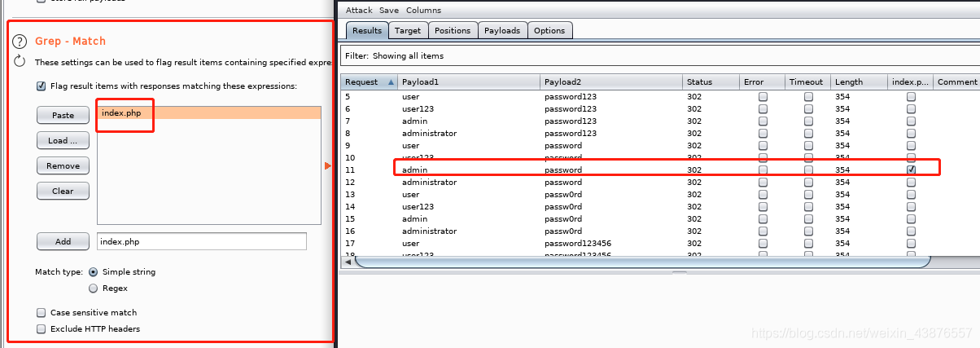
Task: Switch to the Options tab
Action: (549, 30)
